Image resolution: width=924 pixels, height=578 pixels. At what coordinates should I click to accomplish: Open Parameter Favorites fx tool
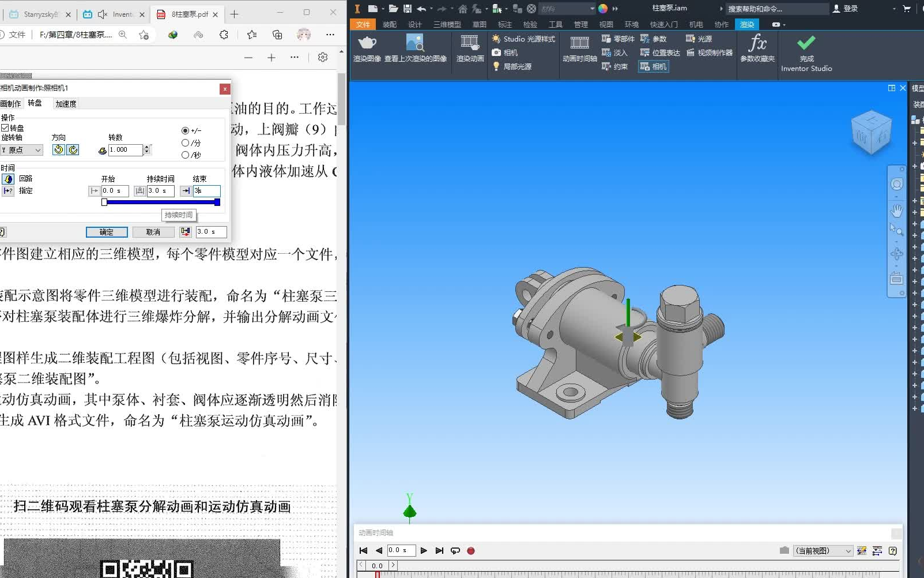(x=757, y=47)
